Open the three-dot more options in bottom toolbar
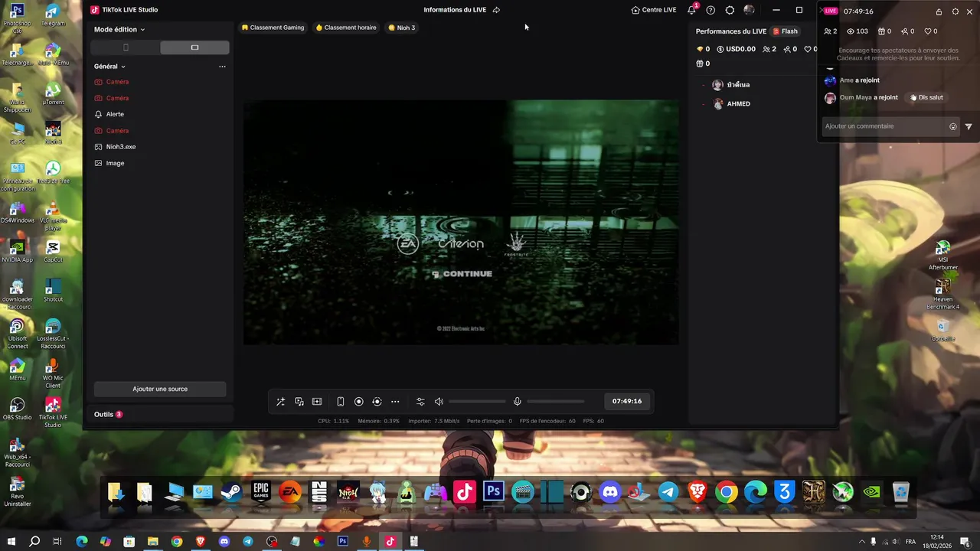 [x=395, y=402]
